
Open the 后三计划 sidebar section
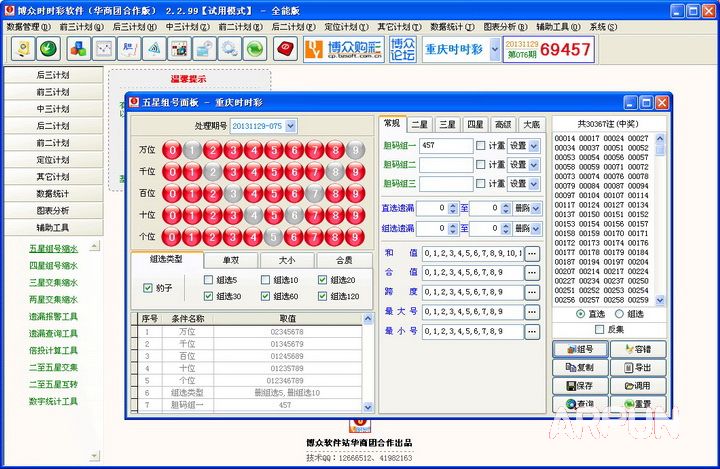click(53, 75)
